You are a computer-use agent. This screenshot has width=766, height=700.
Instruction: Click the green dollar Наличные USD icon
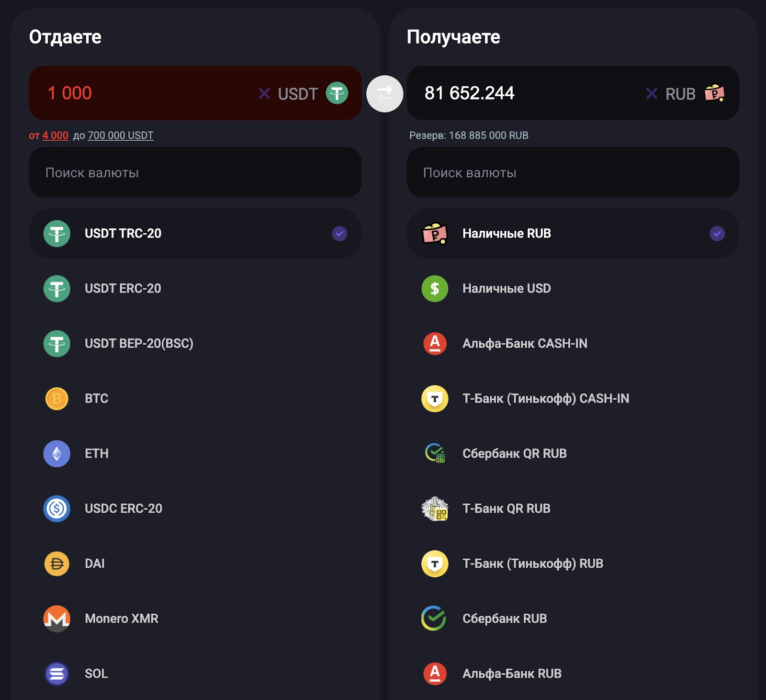[435, 289]
